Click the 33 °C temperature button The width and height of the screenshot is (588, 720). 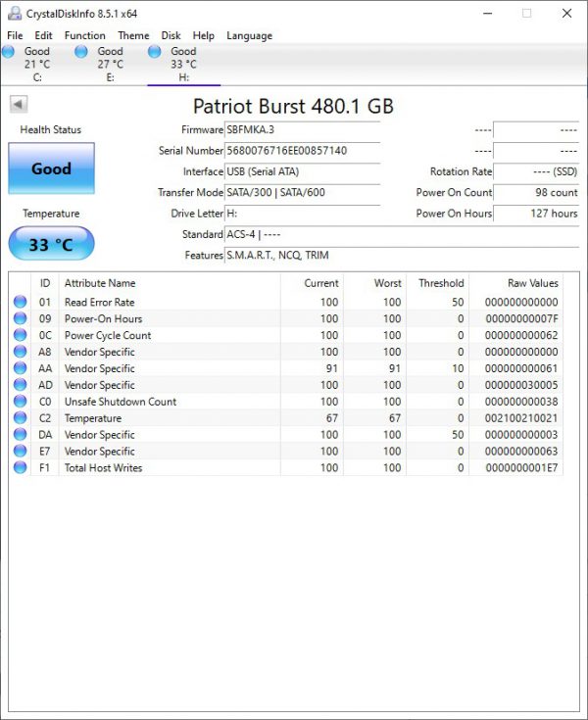(x=51, y=244)
